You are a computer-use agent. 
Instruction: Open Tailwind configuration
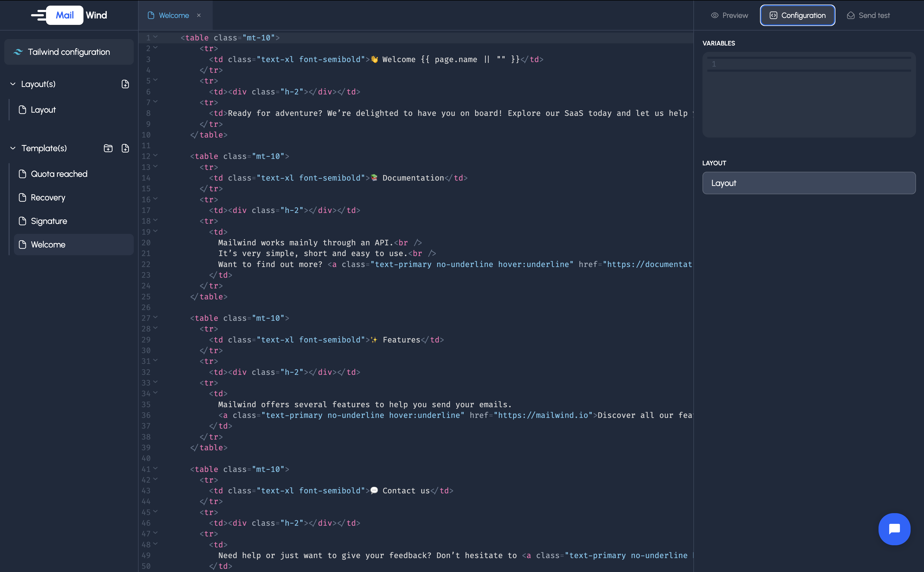[69, 52]
